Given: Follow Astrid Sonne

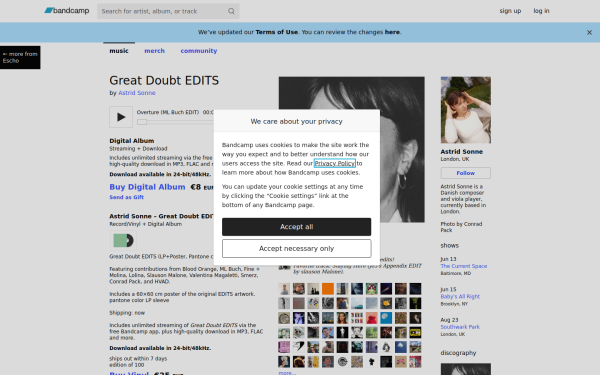Looking at the screenshot, I should click(466, 173).
